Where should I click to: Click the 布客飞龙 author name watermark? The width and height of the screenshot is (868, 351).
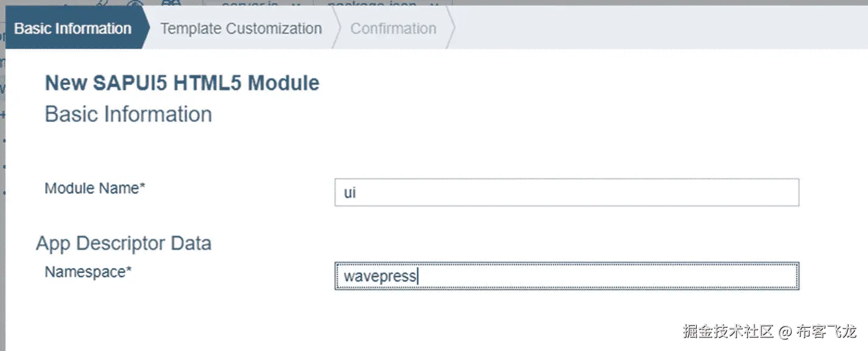coord(826,332)
